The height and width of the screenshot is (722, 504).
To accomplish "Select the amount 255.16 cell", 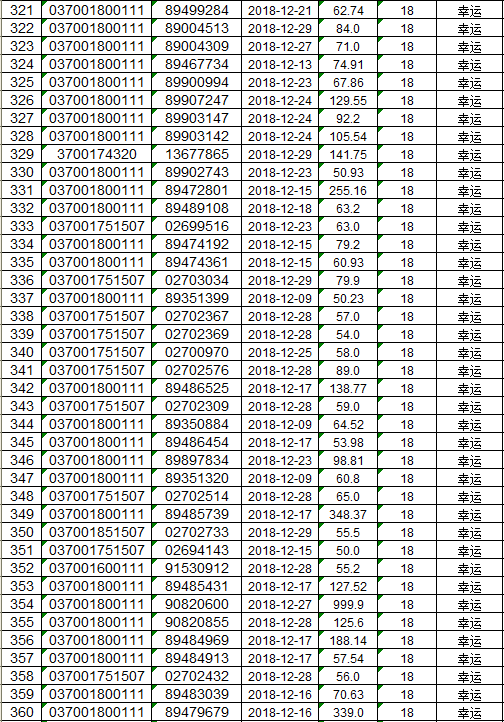I will [348, 190].
